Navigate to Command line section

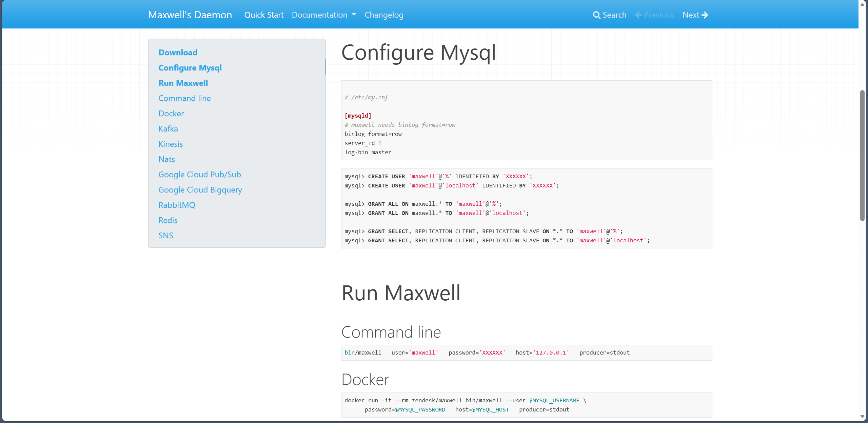point(185,98)
